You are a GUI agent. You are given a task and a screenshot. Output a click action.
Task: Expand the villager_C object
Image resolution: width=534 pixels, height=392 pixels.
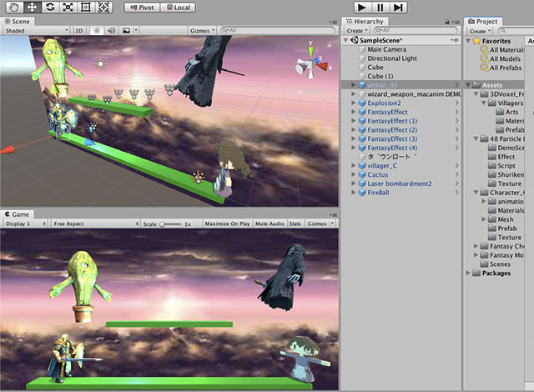[x=354, y=165]
